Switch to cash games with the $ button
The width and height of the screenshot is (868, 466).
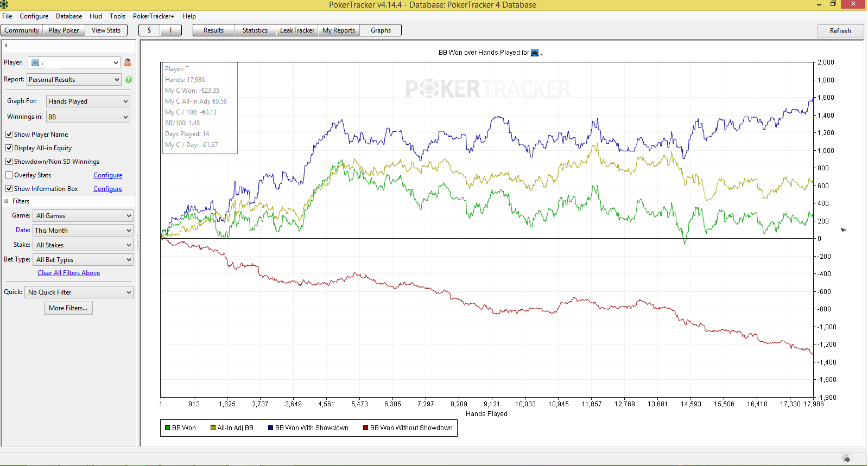point(149,30)
